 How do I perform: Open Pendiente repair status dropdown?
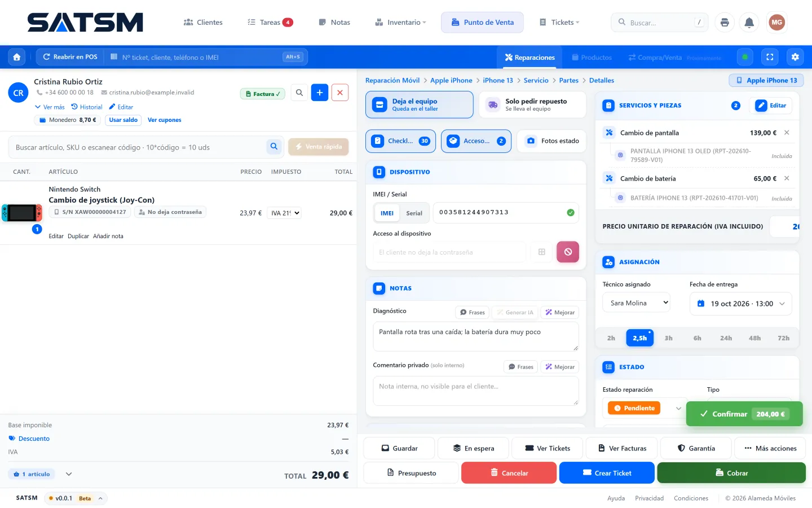645,408
